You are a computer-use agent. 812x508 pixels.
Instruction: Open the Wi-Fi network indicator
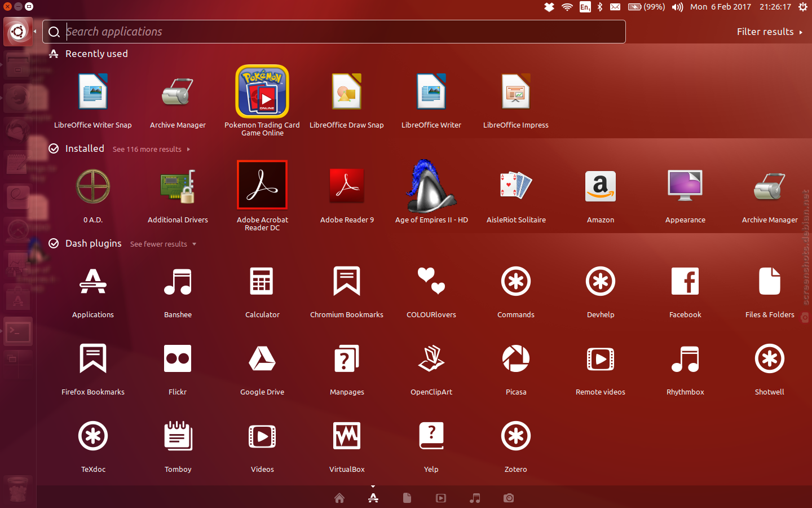(567, 7)
